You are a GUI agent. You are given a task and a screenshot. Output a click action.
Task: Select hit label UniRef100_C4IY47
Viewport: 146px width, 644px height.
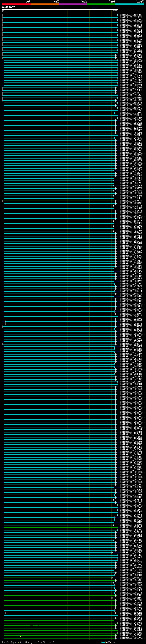[x=131, y=77]
